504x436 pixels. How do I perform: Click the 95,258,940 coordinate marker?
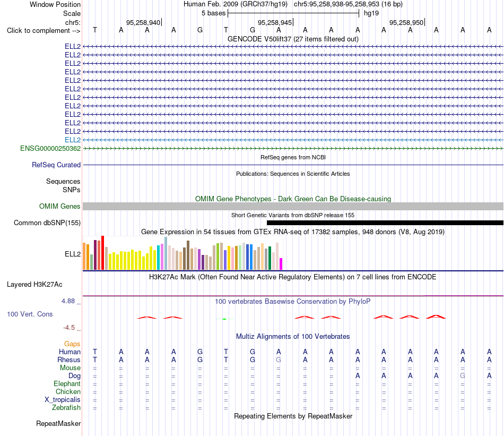point(144,22)
